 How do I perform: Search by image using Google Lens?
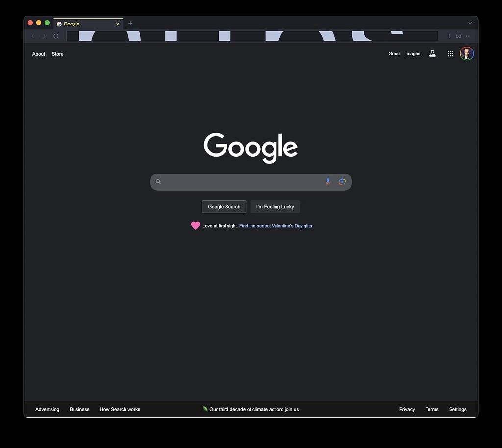(x=342, y=182)
